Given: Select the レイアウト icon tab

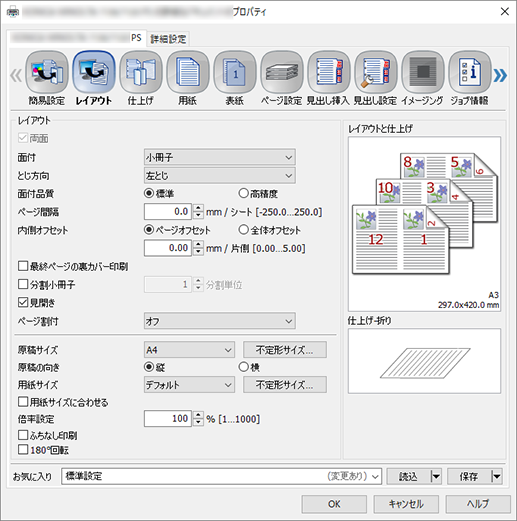Looking at the screenshot, I should pos(94,78).
